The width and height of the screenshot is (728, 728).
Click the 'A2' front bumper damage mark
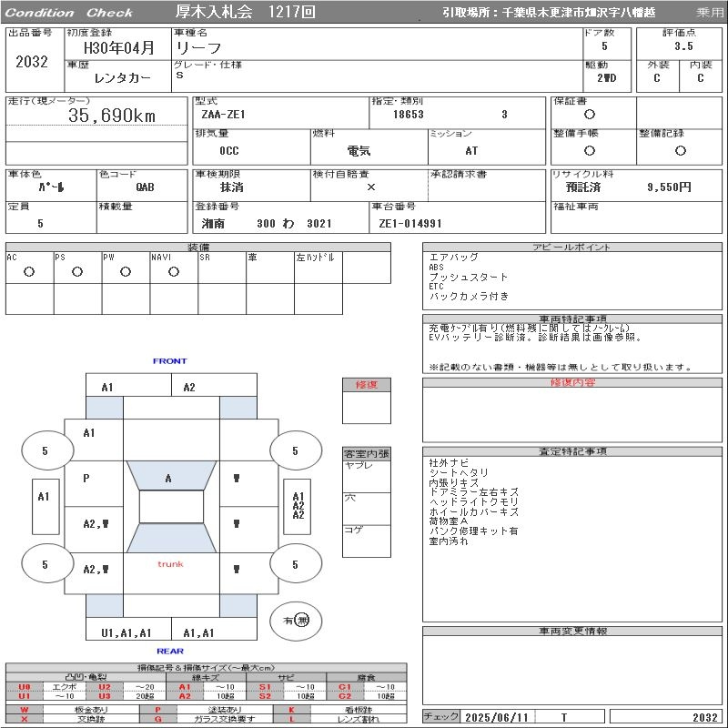(189, 388)
